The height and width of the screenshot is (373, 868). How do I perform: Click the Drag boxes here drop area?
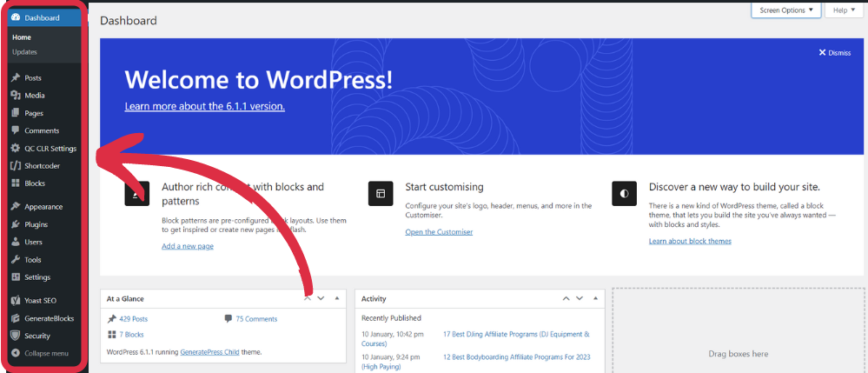(739, 331)
